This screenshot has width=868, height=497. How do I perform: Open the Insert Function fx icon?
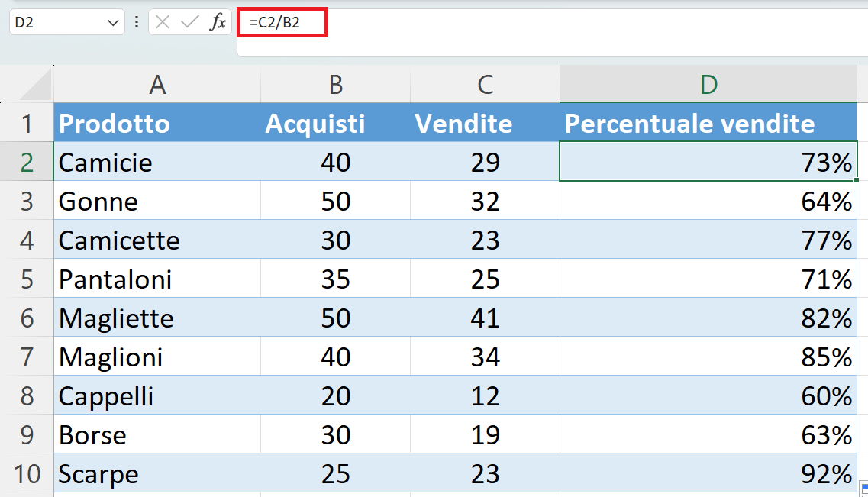tap(218, 22)
